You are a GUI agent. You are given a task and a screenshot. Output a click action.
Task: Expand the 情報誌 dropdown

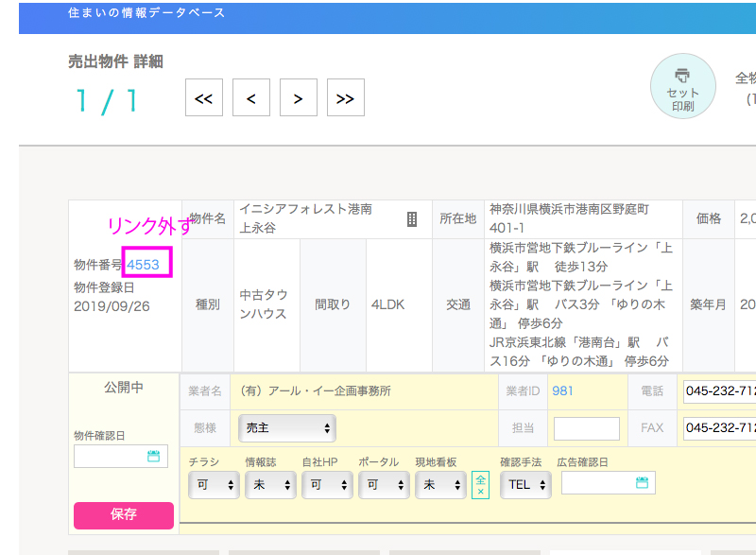[x=270, y=485]
